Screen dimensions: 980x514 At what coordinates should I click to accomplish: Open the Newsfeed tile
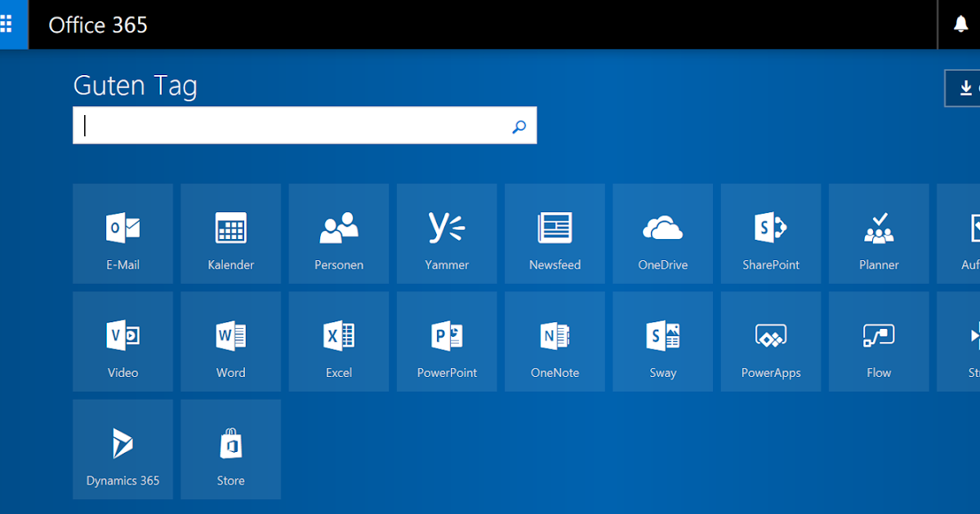555,233
